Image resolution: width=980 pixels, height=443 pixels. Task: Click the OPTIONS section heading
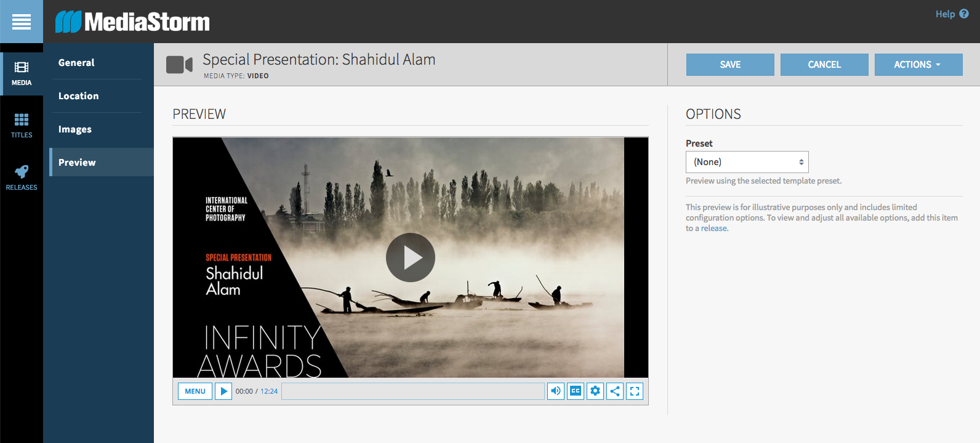(713, 114)
